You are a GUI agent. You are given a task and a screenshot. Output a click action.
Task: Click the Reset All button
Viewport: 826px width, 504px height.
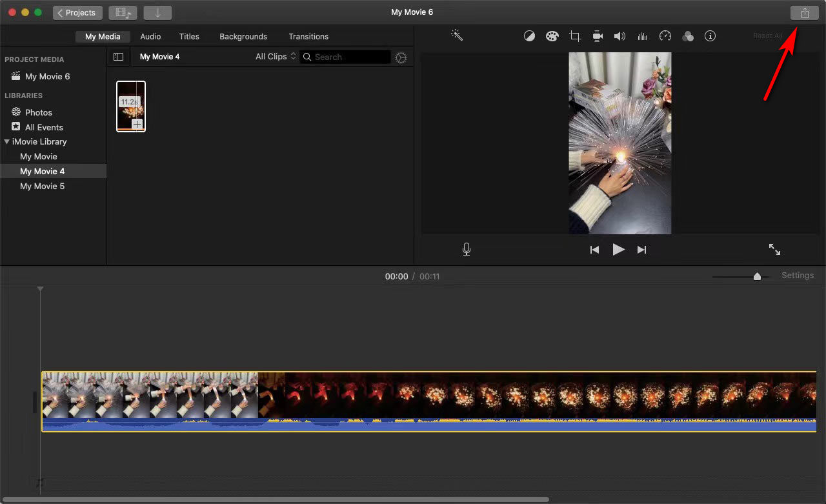click(x=768, y=36)
